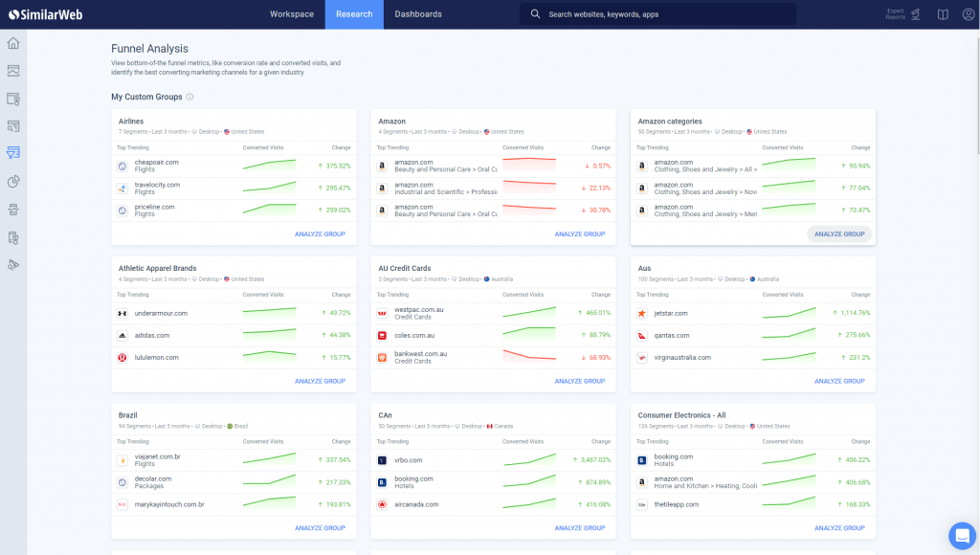980x555 pixels.
Task: Select the pie chart analysis icon in the sidebar
Action: [x=13, y=180]
